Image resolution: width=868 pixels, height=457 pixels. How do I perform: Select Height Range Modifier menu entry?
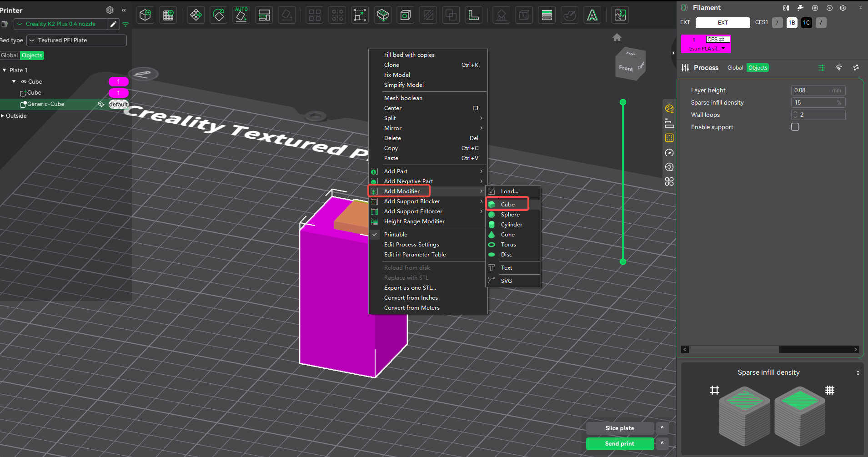(x=414, y=221)
